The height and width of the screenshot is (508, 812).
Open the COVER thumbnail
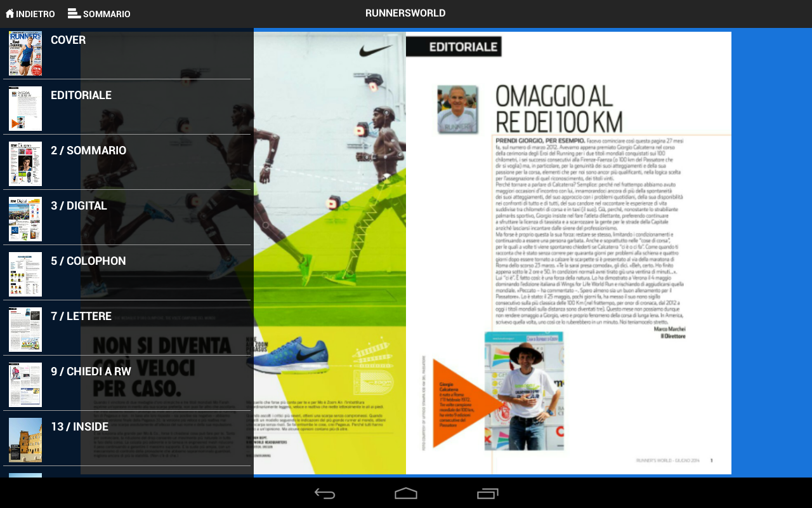(25, 53)
